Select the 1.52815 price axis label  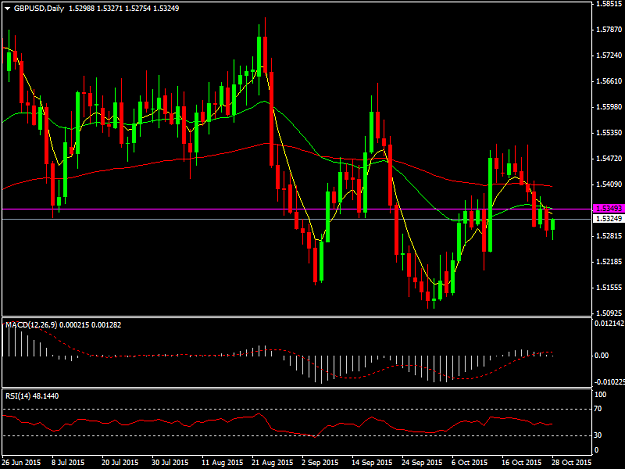(609, 236)
